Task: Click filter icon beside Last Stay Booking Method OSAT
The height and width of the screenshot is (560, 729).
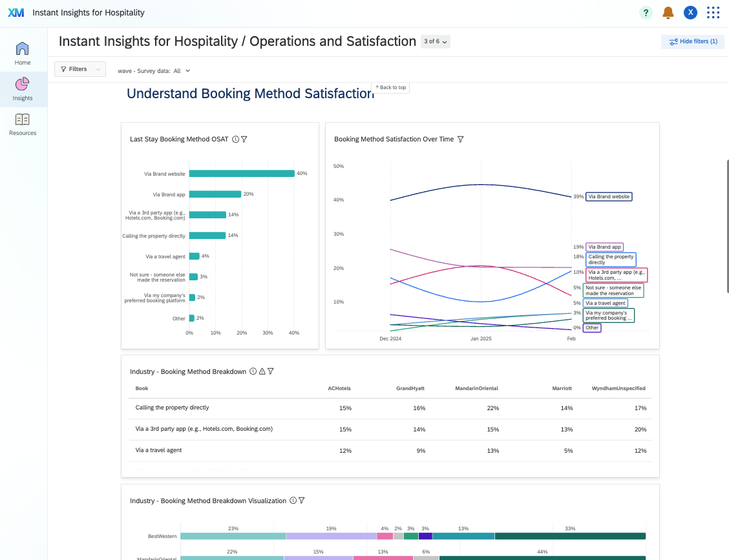Action: coord(244,140)
